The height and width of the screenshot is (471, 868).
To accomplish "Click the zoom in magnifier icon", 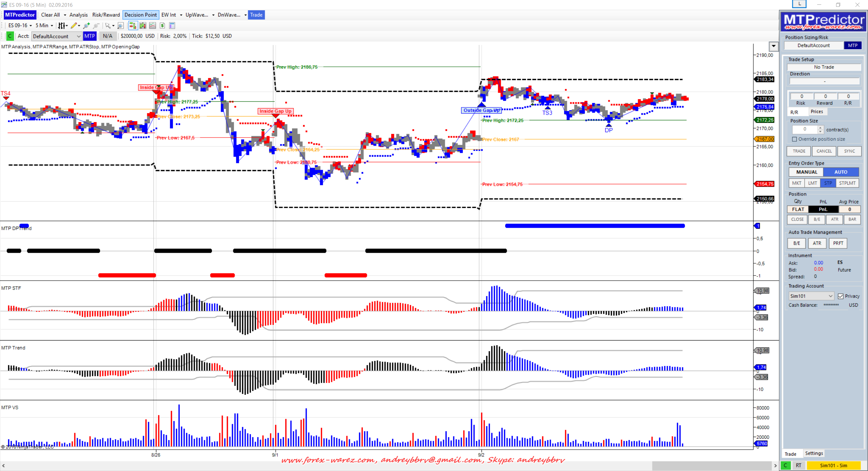I will point(87,26).
